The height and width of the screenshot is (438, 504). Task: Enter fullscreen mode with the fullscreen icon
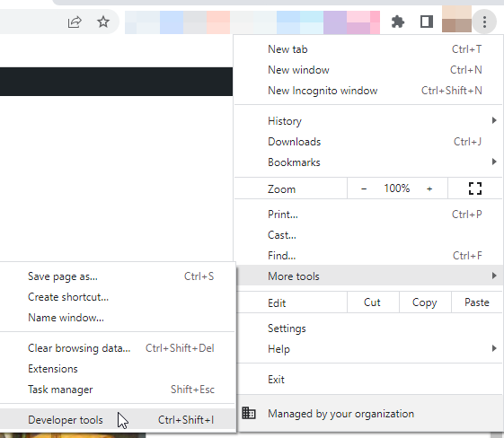point(474,188)
